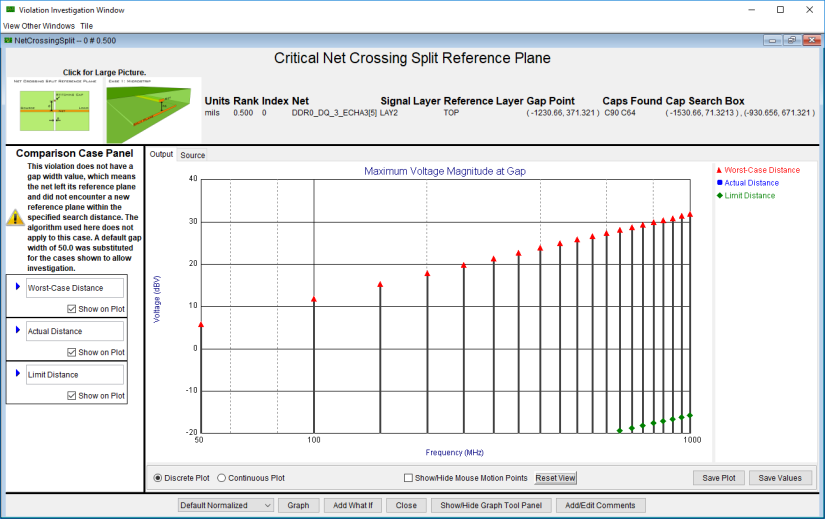Click the Rank value 0.500
This screenshot has height=519, width=825.
click(x=243, y=113)
